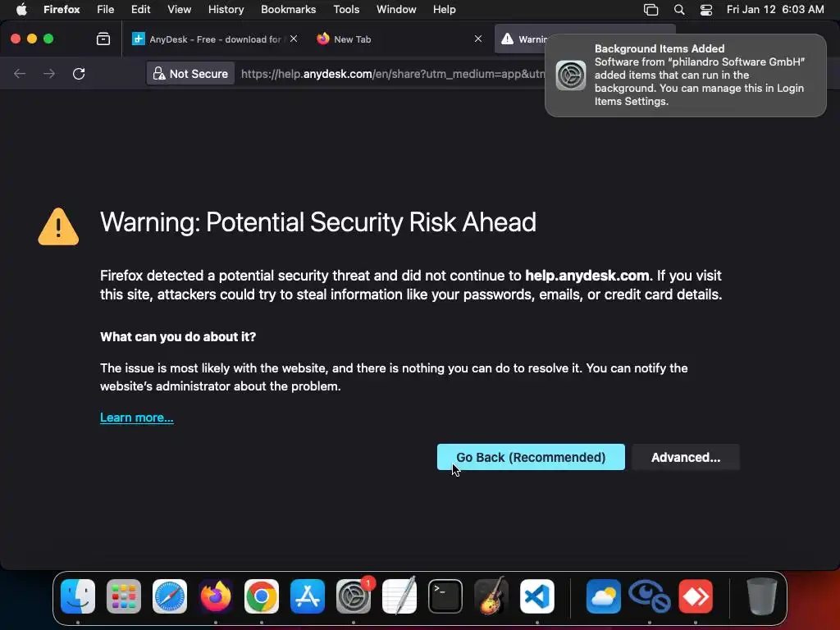The image size is (840, 630).
Task: Open the History menu
Action: pyautogui.click(x=226, y=9)
